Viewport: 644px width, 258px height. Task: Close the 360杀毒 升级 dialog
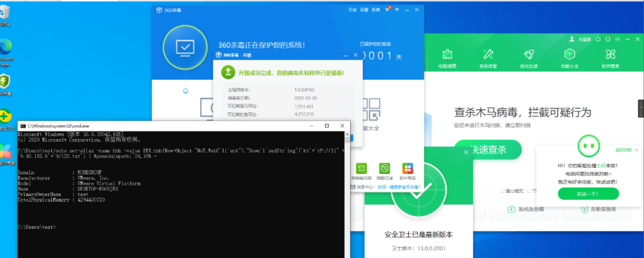(x=355, y=55)
